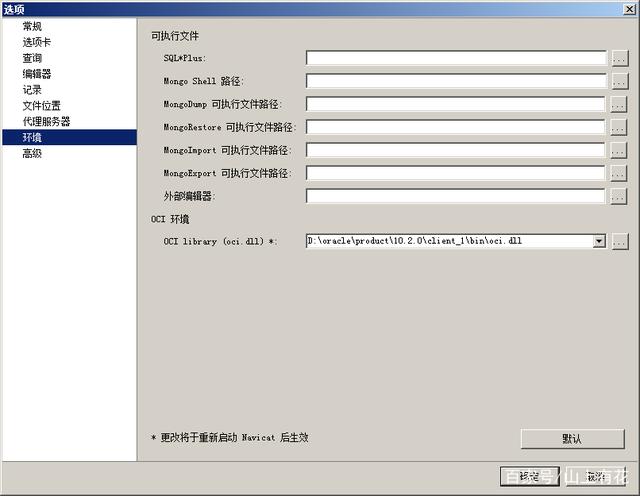The width and height of the screenshot is (640, 496).
Task: Browse for Mongo Shell path
Action: [620, 81]
